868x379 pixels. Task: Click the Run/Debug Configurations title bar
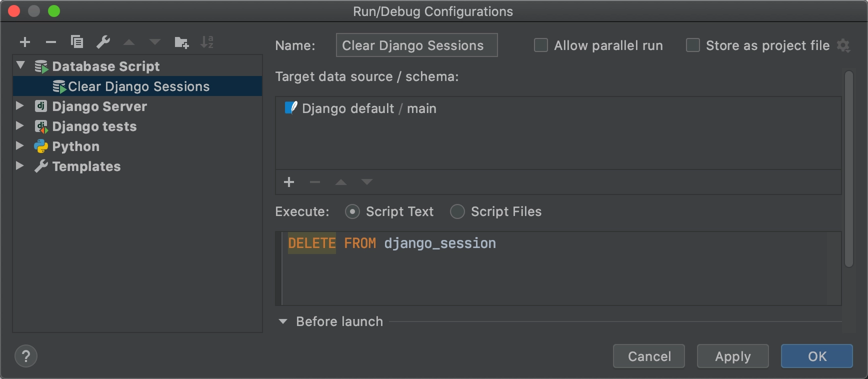433,11
